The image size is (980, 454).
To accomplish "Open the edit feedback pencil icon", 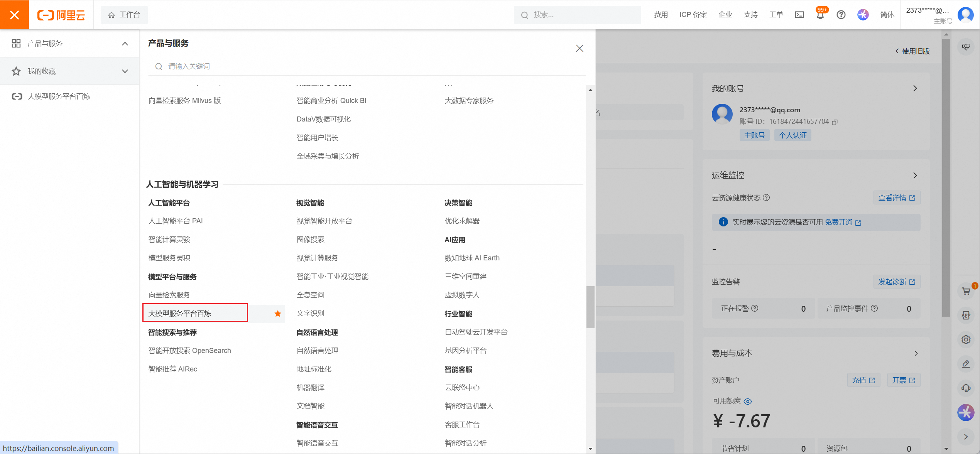I will 966,364.
